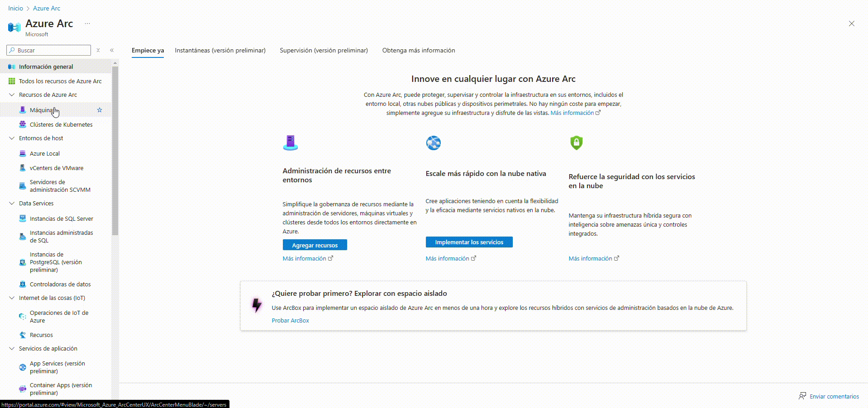
Task: Collapse the Recursos de Azure Arc section
Action: coord(12,95)
